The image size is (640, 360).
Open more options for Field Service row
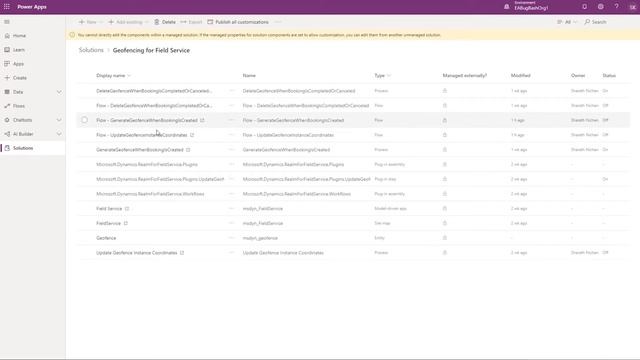tap(231, 208)
